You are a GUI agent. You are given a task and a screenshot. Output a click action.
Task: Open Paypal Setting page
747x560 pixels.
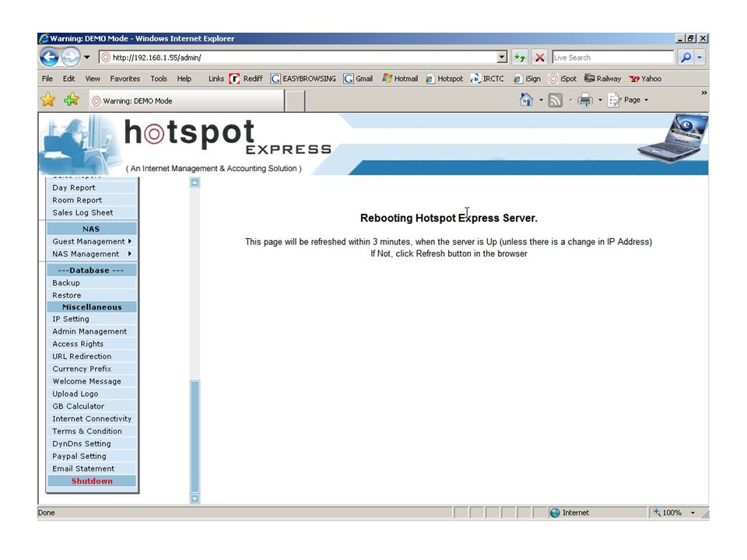pyautogui.click(x=92, y=456)
